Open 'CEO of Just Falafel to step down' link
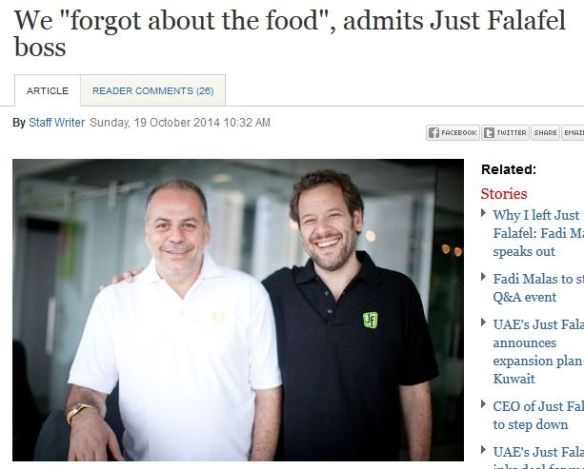584x469 pixels. point(538,415)
